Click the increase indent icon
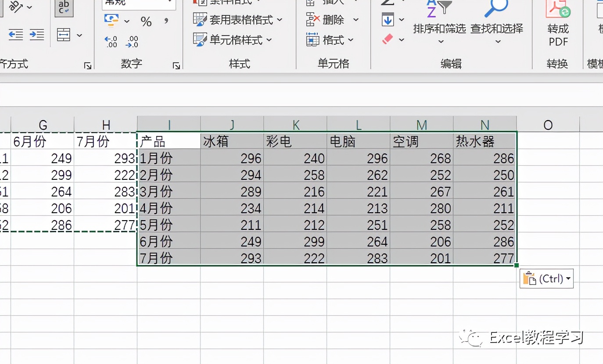Screen dimensions: 603x364 click(x=37, y=35)
